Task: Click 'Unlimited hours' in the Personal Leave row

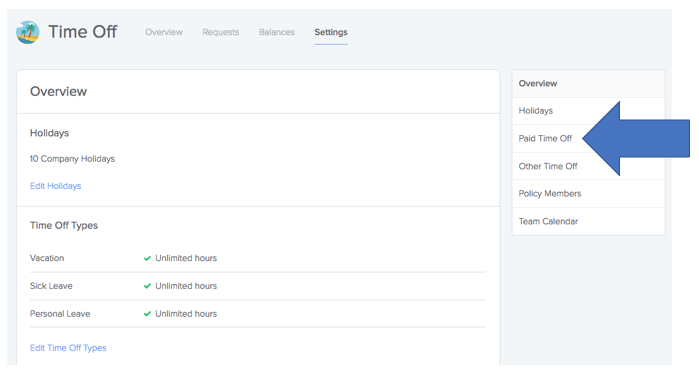Action: (186, 314)
